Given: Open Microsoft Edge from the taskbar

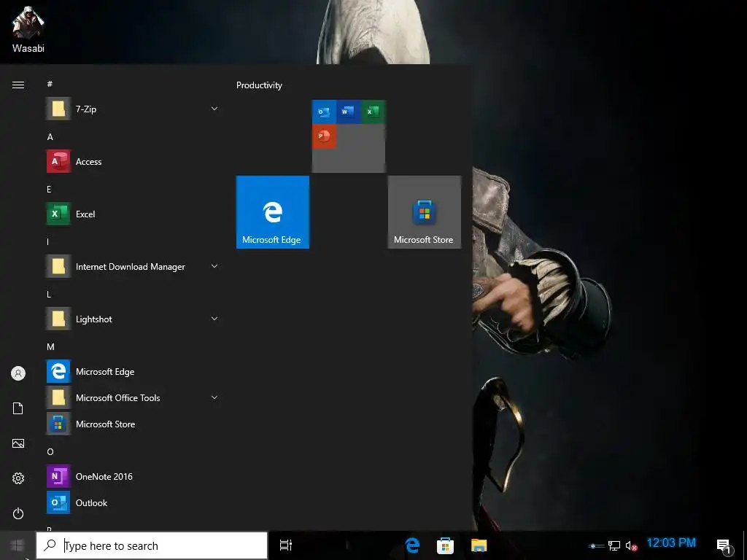Looking at the screenshot, I should pos(412,545).
